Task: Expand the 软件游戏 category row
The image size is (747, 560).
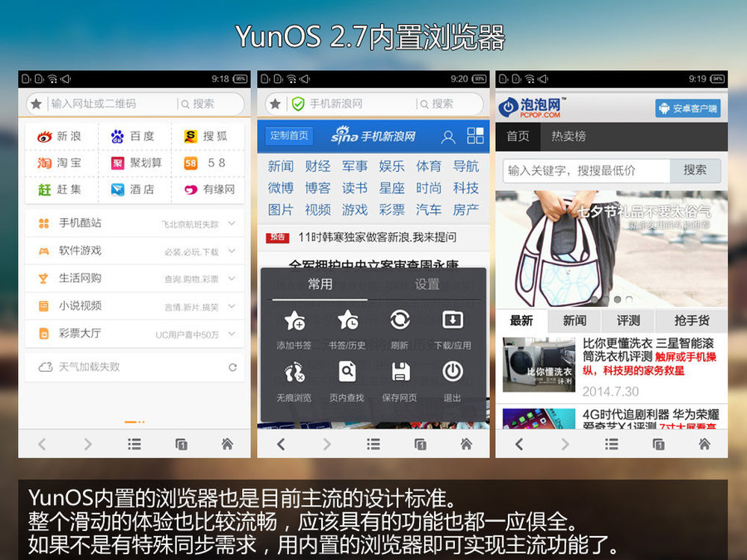Action: click(x=134, y=250)
